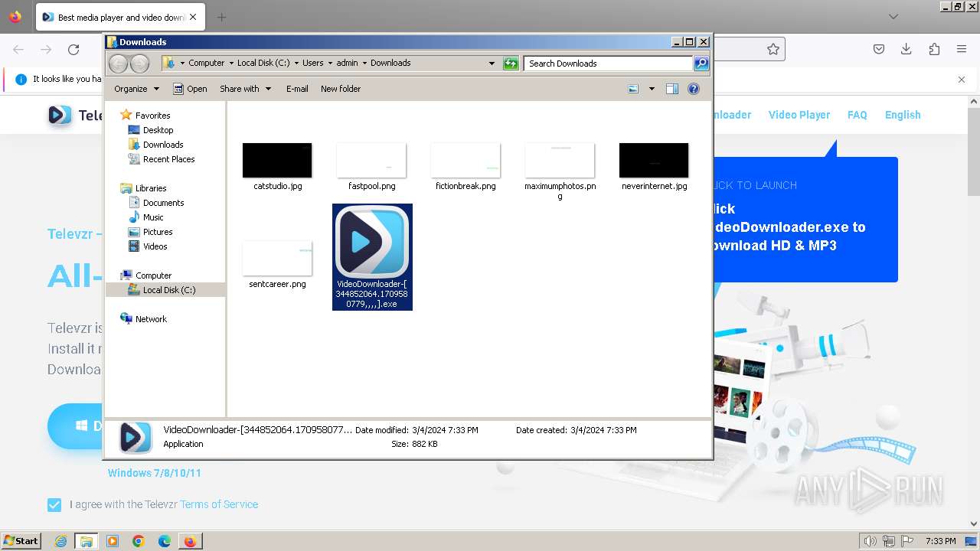Dismiss the Firefox notification bar
This screenshot has height=551, width=980.
(962, 79)
